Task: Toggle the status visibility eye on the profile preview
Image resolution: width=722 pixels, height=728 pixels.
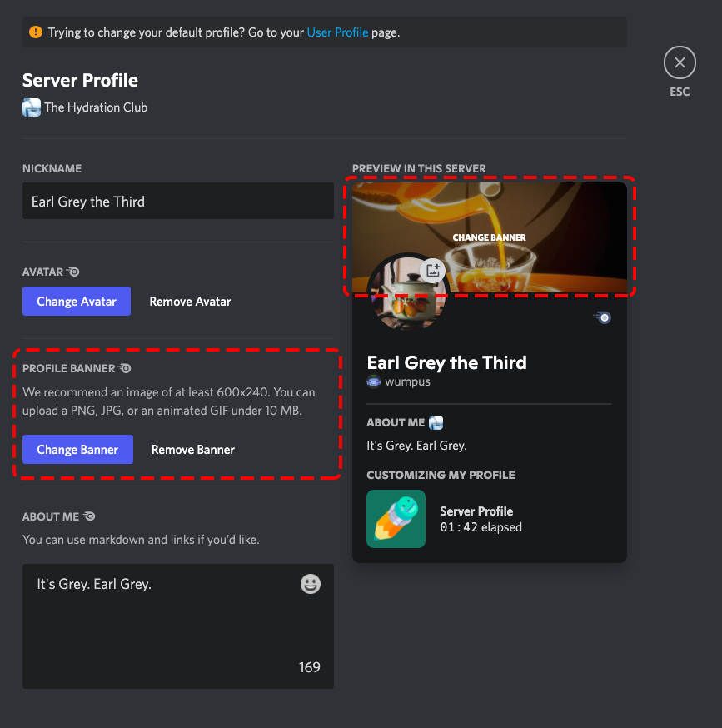Action: [602, 317]
